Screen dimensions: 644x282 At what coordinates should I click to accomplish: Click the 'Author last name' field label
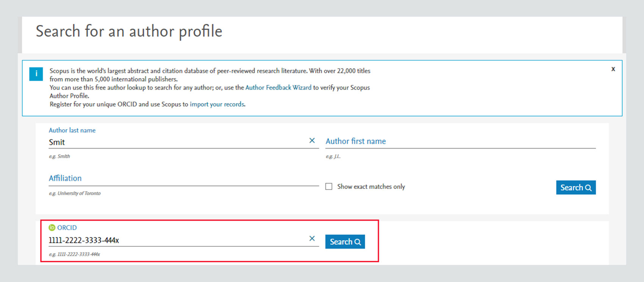pyautogui.click(x=72, y=130)
